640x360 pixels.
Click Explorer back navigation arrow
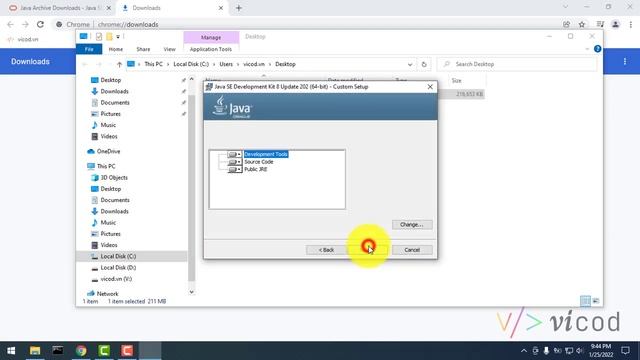tap(85, 64)
